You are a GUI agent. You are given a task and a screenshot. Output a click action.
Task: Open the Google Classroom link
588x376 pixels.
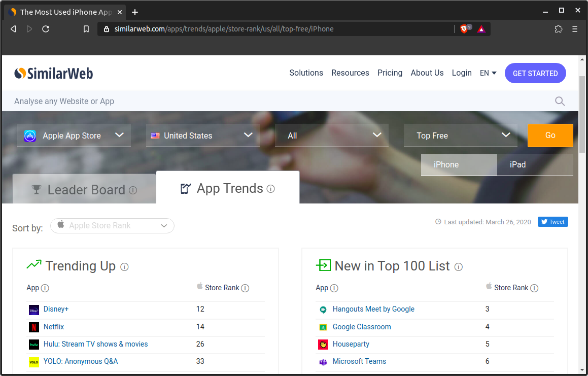362,327
